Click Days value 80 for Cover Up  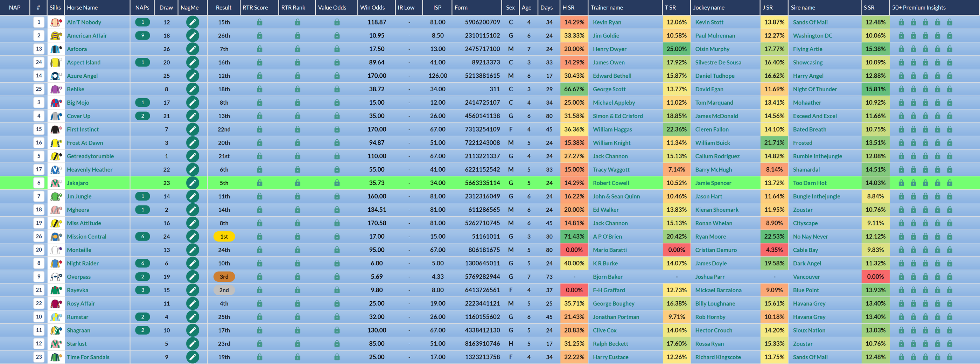[x=549, y=116]
